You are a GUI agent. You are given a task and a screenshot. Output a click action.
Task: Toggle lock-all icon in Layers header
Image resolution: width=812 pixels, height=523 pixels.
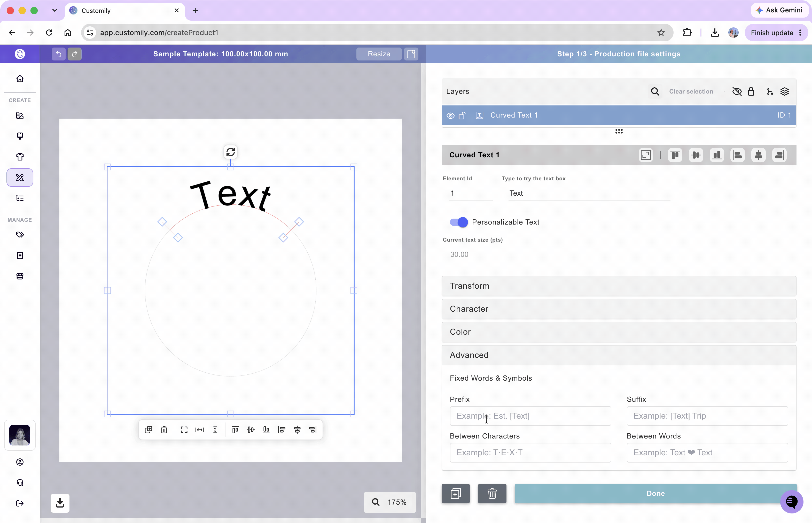tap(751, 92)
